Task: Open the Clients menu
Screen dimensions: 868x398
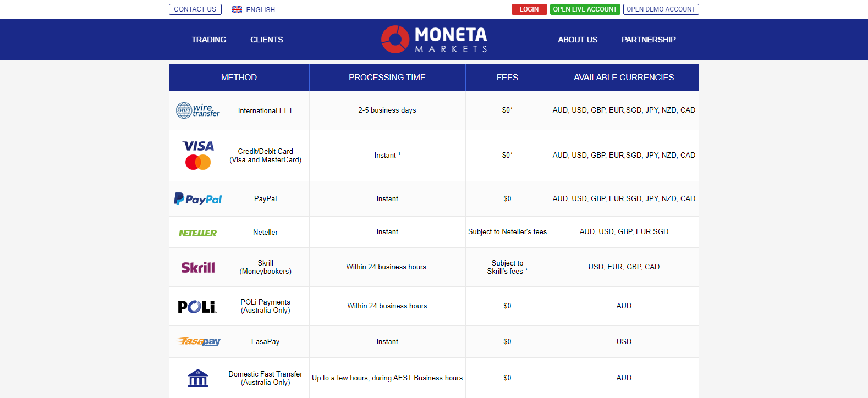Action: click(267, 40)
